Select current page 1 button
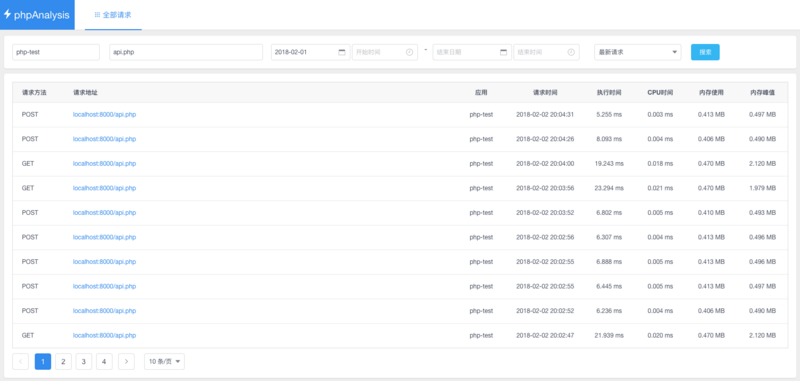This screenshot has width=800, height=381. [43, 362]
